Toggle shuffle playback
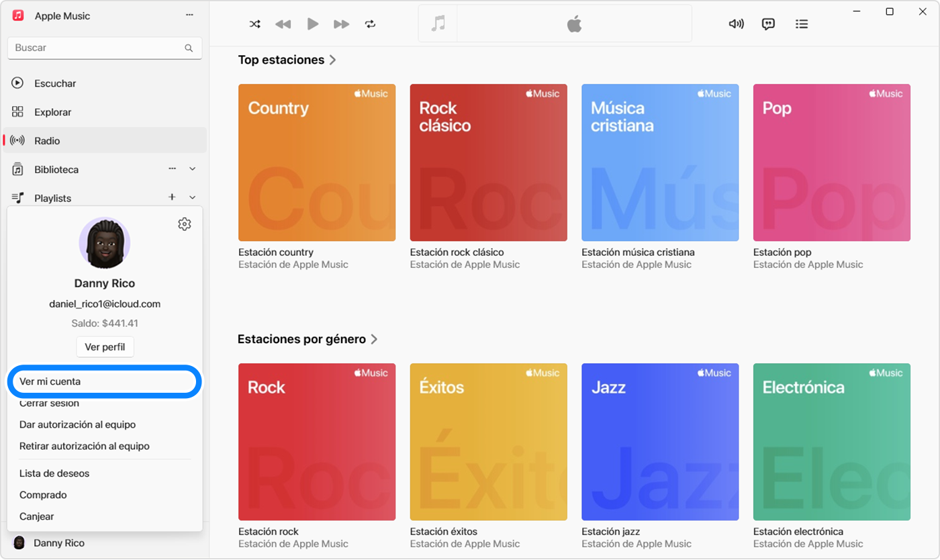This screenshot has width=940, height=560. coord(255,24)
